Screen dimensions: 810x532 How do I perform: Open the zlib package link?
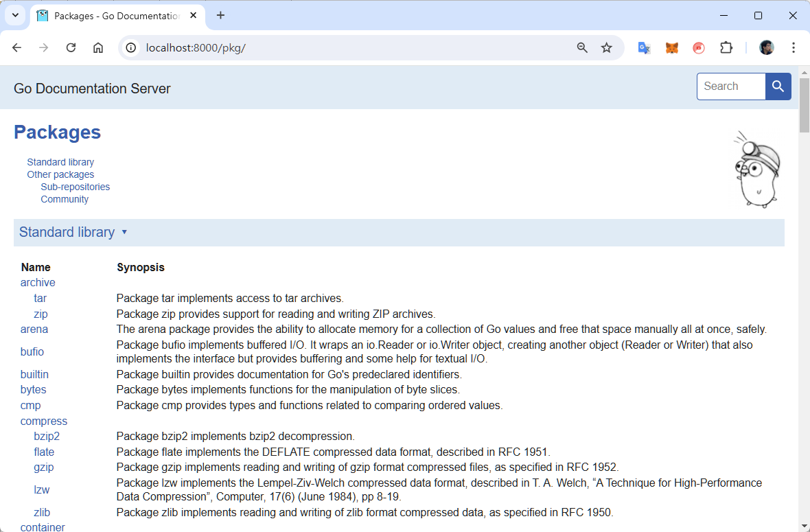[x=42, y=512]
